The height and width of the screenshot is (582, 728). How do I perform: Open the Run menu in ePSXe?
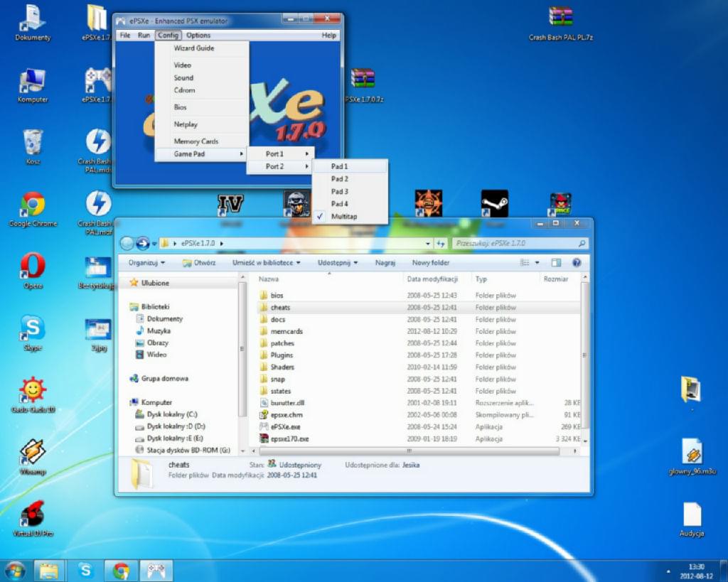144,36
